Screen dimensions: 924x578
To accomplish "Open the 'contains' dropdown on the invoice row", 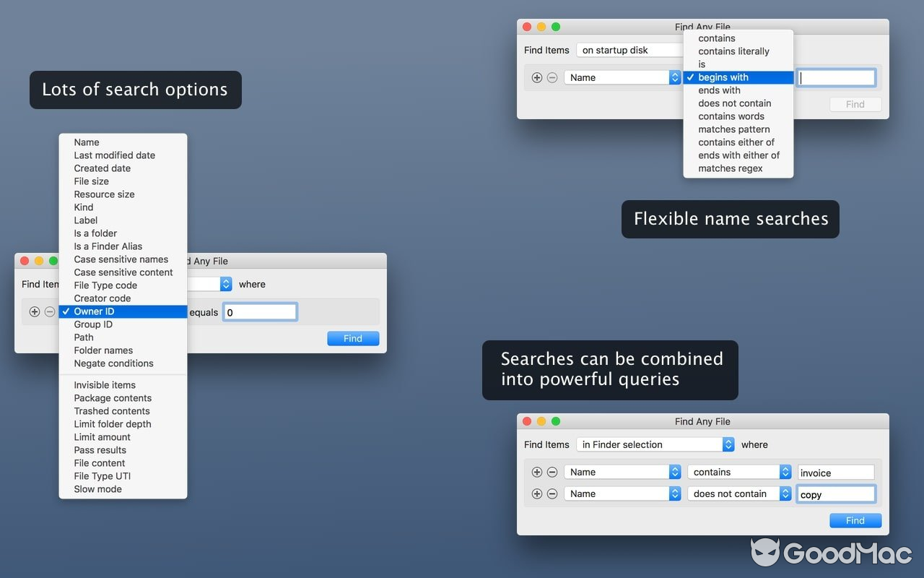I will 738,471.
